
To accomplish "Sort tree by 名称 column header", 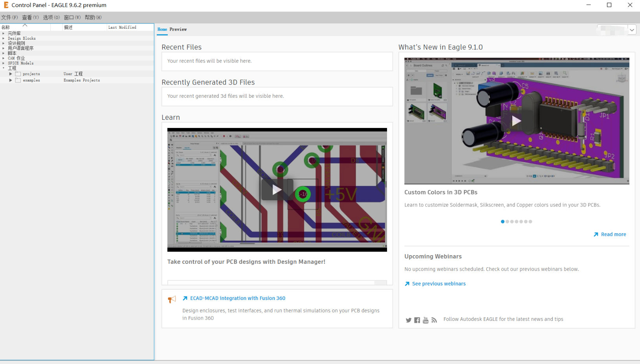I will pyautogui.click(x=25, y=27).
